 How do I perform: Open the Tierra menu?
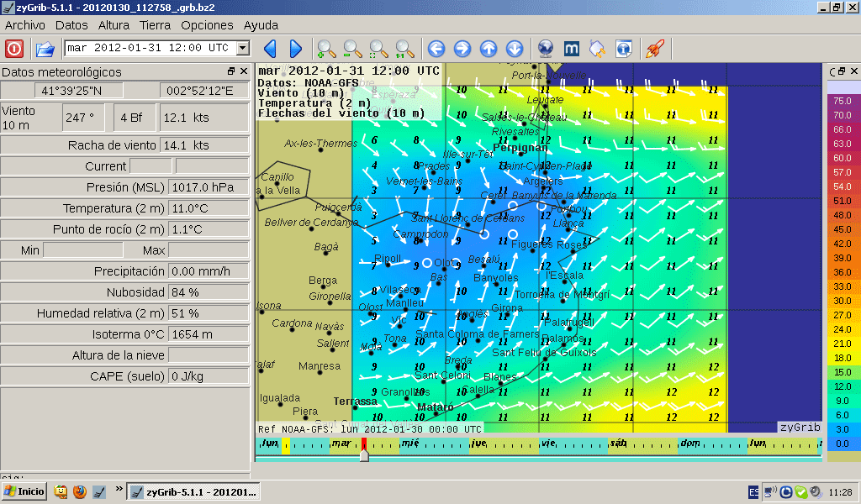155,25
